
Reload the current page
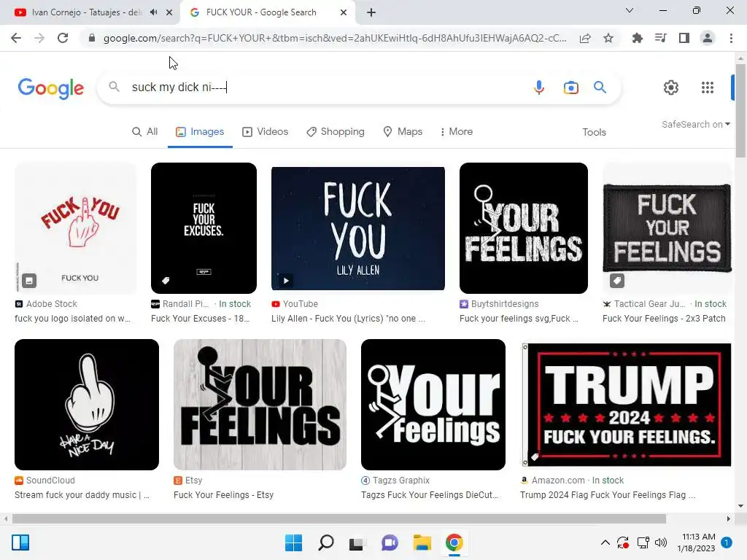coord(63,38)
